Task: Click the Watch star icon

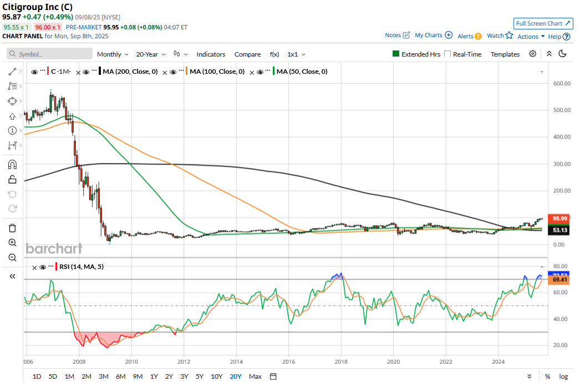Action: pyautogui.click(x=510, y=35)
